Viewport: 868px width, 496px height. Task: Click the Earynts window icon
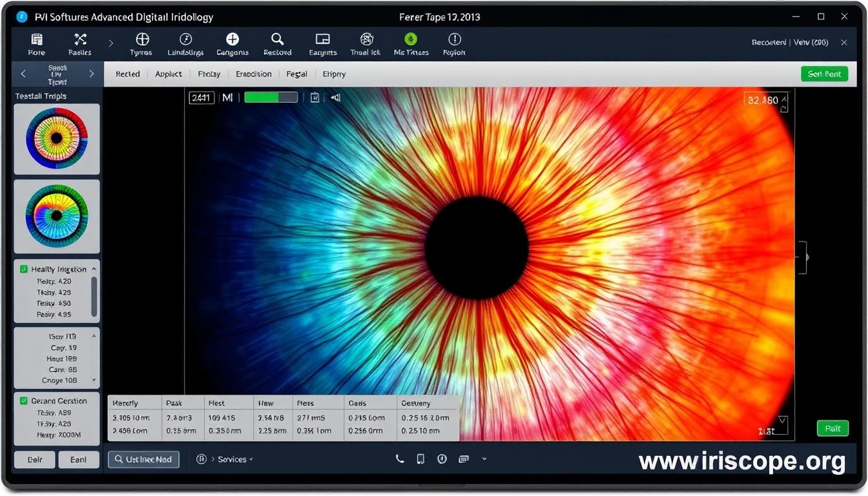click(x=322, y=40)
